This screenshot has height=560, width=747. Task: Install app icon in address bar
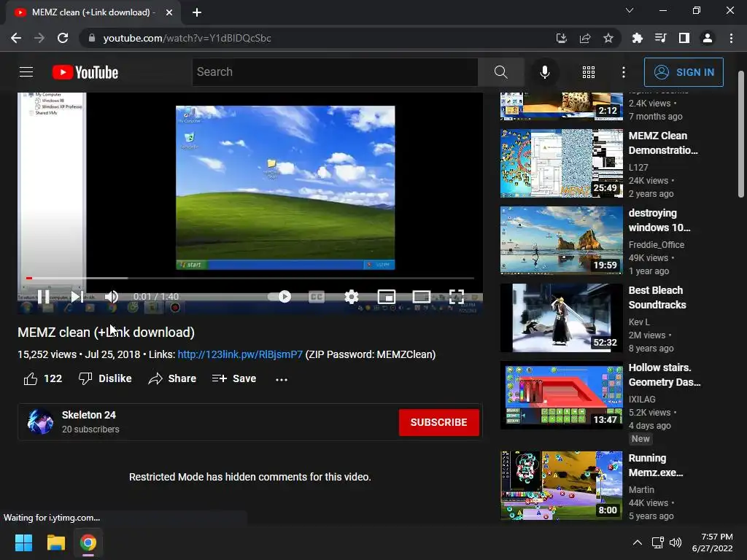click(562, 38)
